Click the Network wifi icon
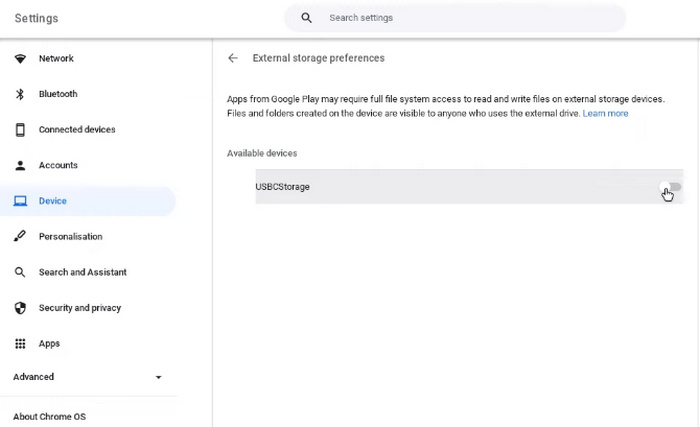 pyautogui.click(x=20, y=59)
